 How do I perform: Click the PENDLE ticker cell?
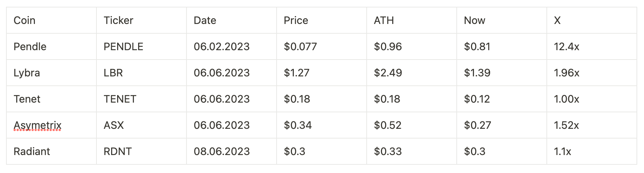141,46
